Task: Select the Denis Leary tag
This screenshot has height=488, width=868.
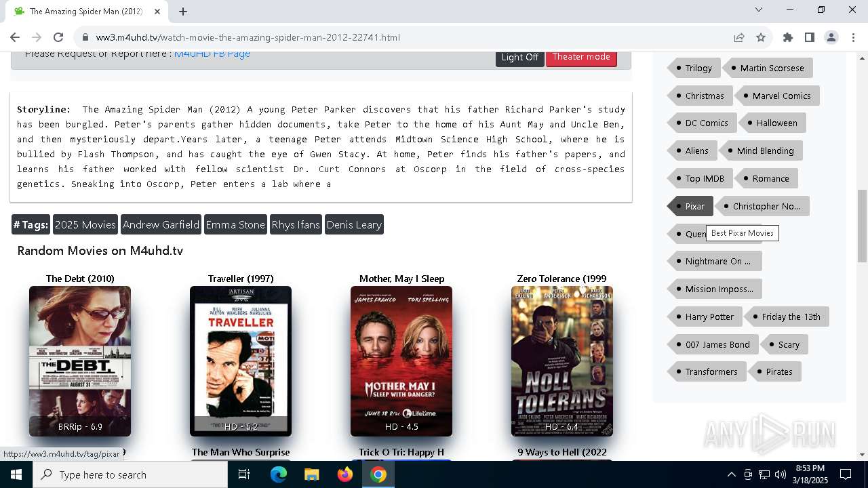Action: tap(354, 224)
